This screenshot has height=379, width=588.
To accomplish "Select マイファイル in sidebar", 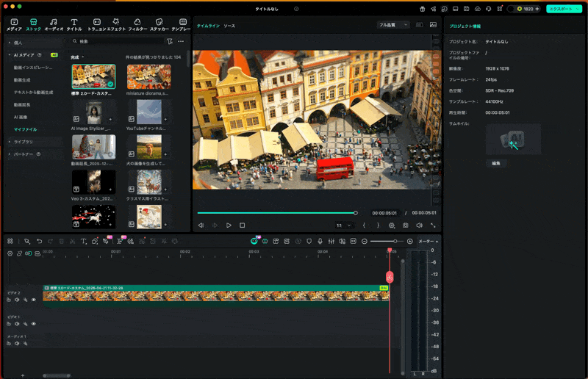I will [25, 129].
